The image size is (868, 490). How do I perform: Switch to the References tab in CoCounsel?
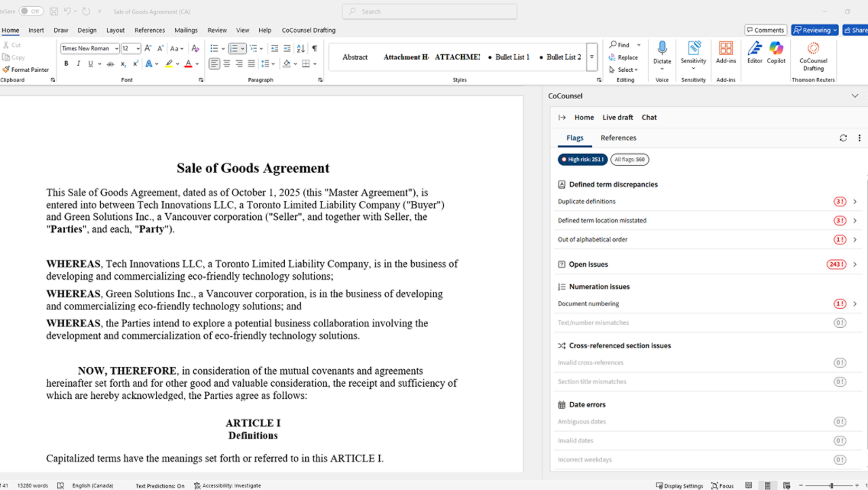pyautogui.click(x=618, y=138)
